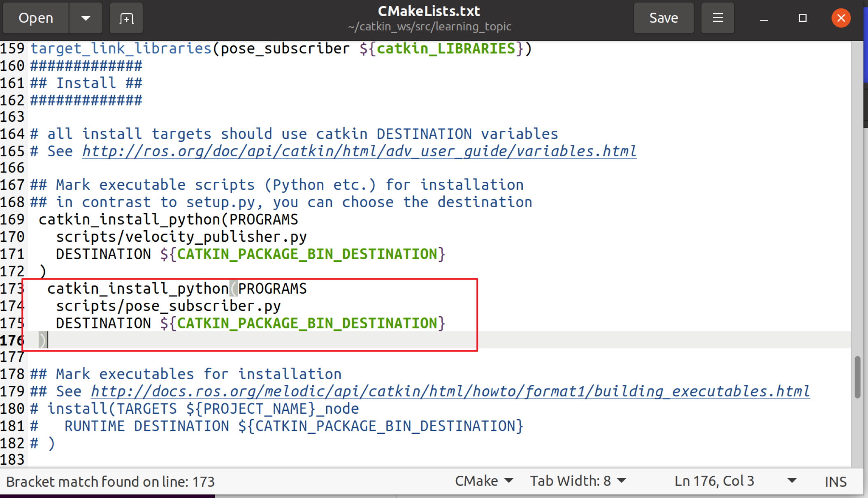Place cursor on scripts/pose_subscriber.py line

pyautogui.click(x=168, y=306)
